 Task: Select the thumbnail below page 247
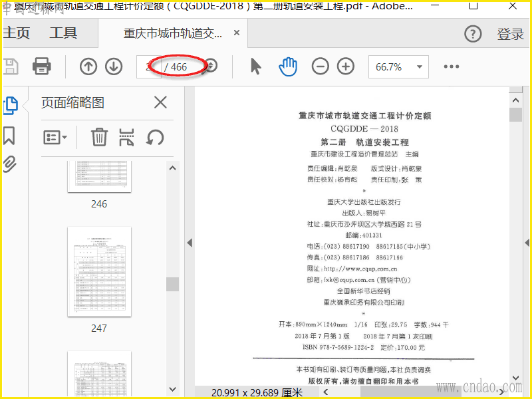99,374
